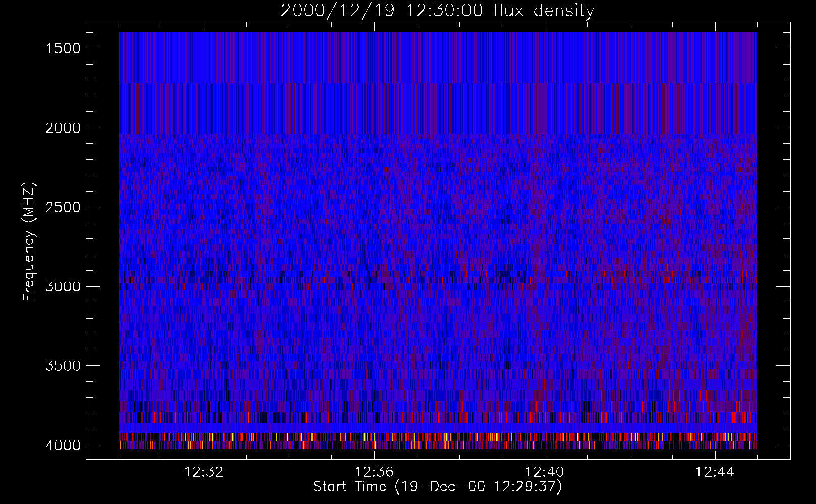
Task: Select the 3500 frequency tick label
Action: coord(63,366)
